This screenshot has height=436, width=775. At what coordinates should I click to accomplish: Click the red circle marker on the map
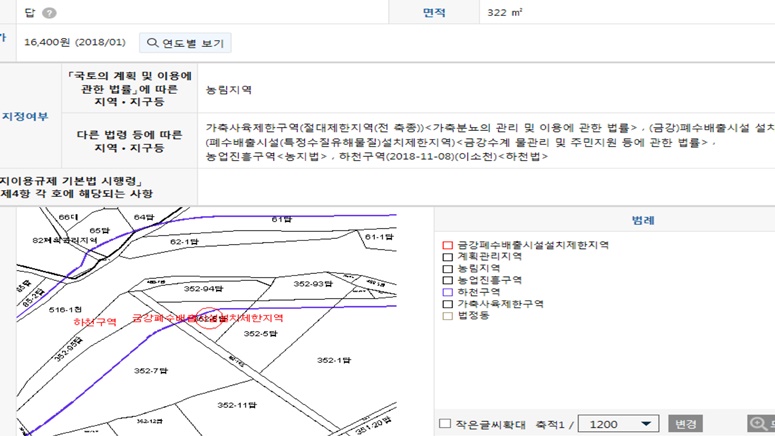(210, 318)
